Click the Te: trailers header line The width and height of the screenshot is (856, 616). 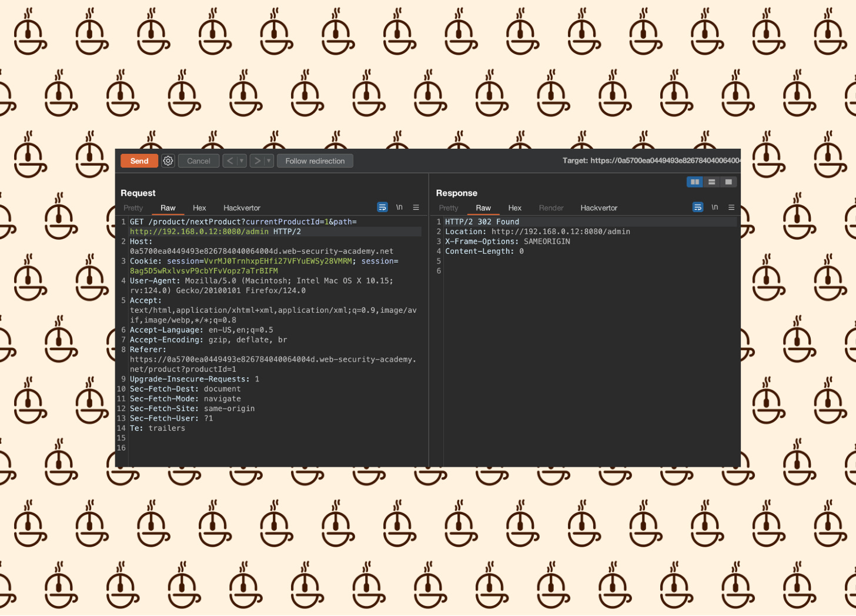click(x=158, y=428)
